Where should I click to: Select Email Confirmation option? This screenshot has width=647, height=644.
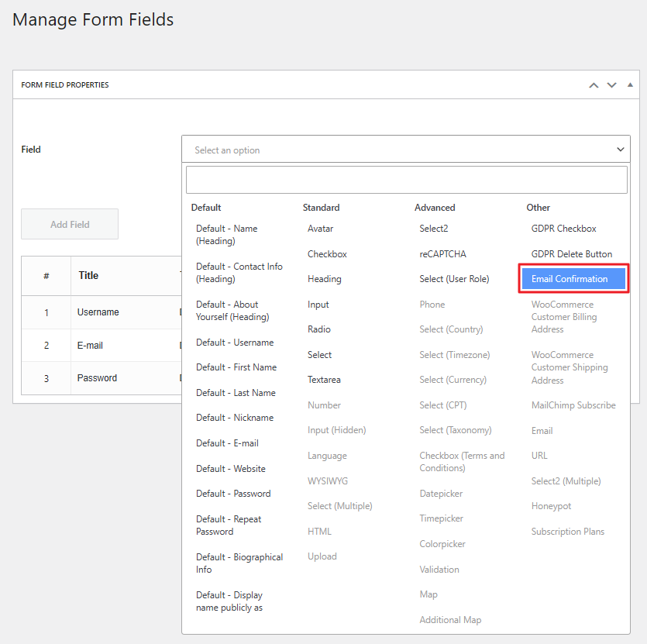[573, 279]
